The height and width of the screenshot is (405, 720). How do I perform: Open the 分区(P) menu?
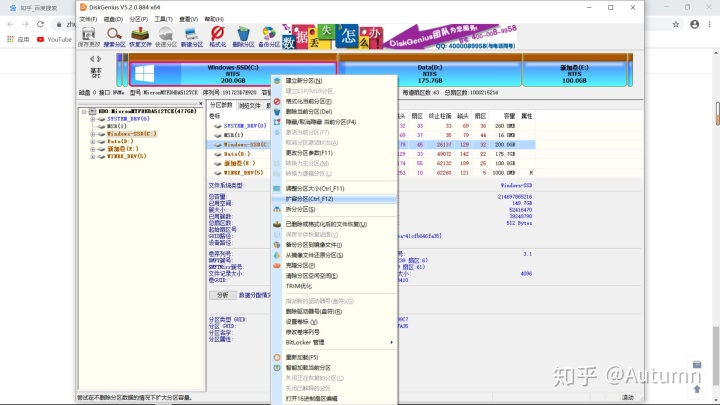click(x=138, y=19)
